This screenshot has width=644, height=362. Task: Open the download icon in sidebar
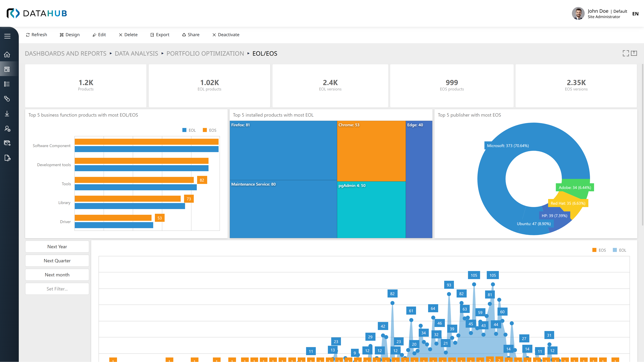point(7,114)
